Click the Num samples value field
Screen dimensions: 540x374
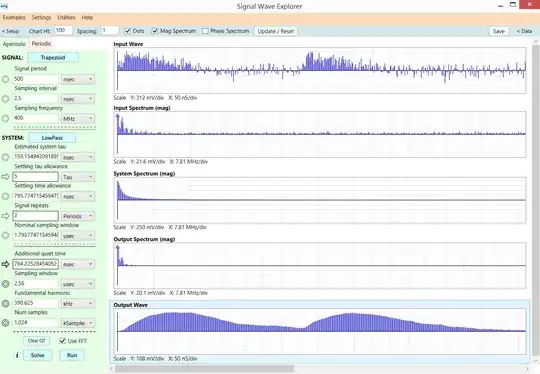[35, 323]
